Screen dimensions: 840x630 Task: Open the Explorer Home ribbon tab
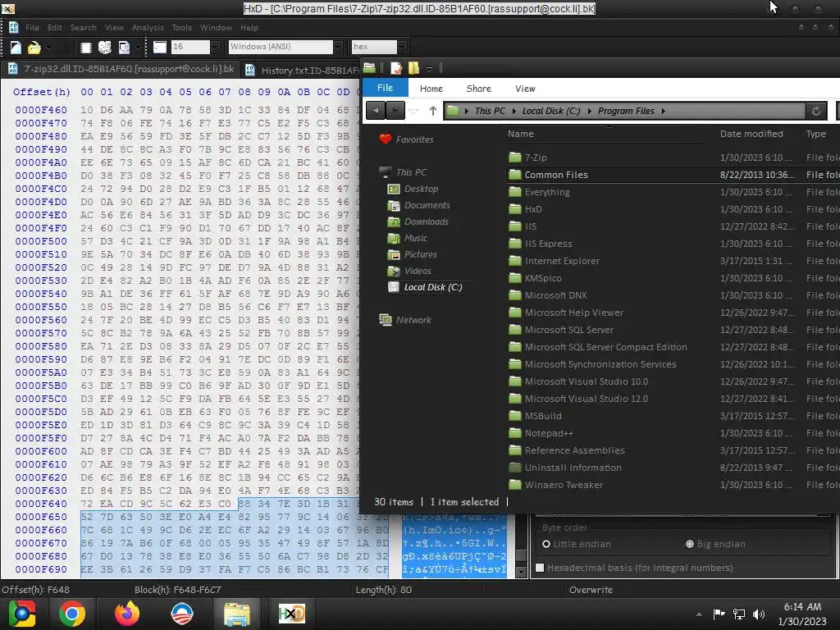(431, 89)
